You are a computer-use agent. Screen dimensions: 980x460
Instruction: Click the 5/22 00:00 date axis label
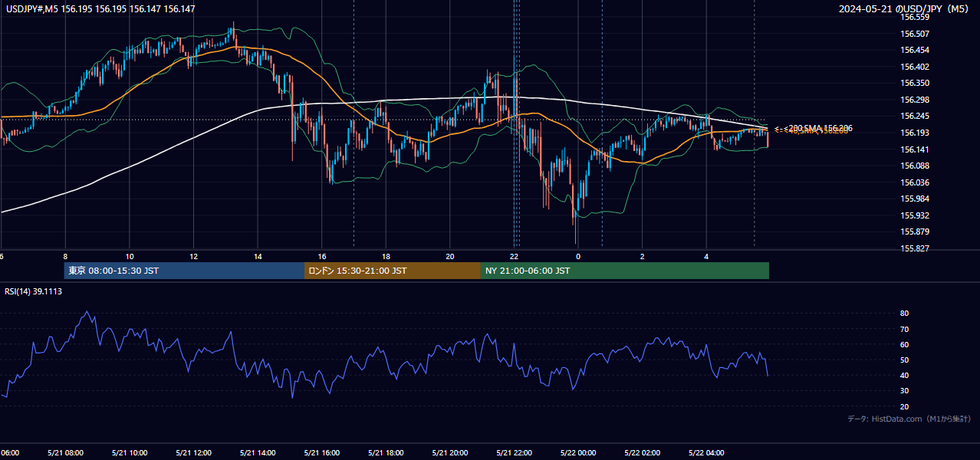coord(578,452)
